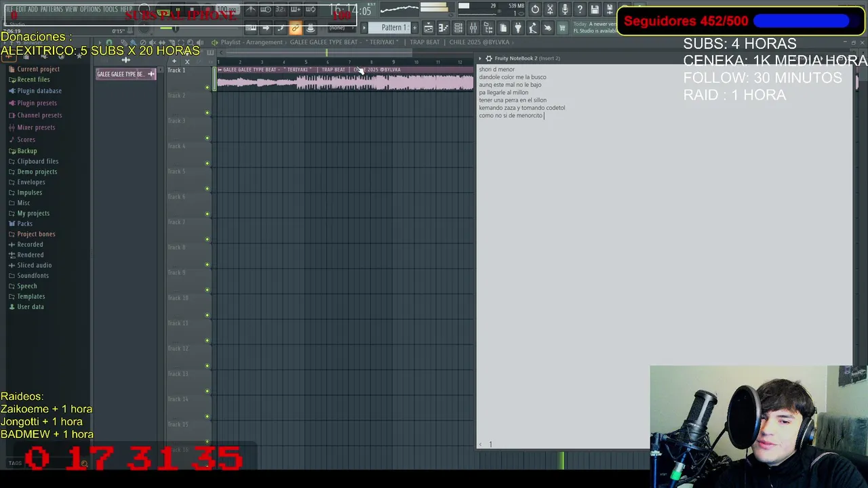Screen dimensions: 868x488
Task: Toggle the active link chain icon
Action: click(295, 28)
